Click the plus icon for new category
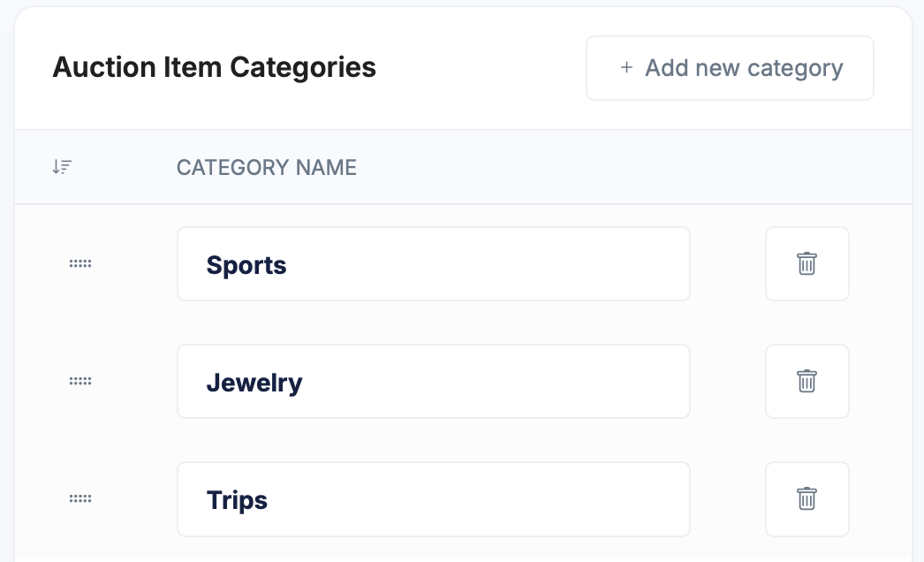Viewport: 924px width, 562px height. point(626,68)
